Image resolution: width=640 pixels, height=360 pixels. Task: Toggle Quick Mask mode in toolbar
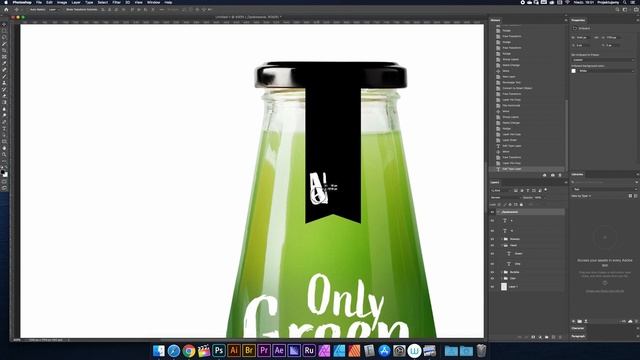(4, 181)
